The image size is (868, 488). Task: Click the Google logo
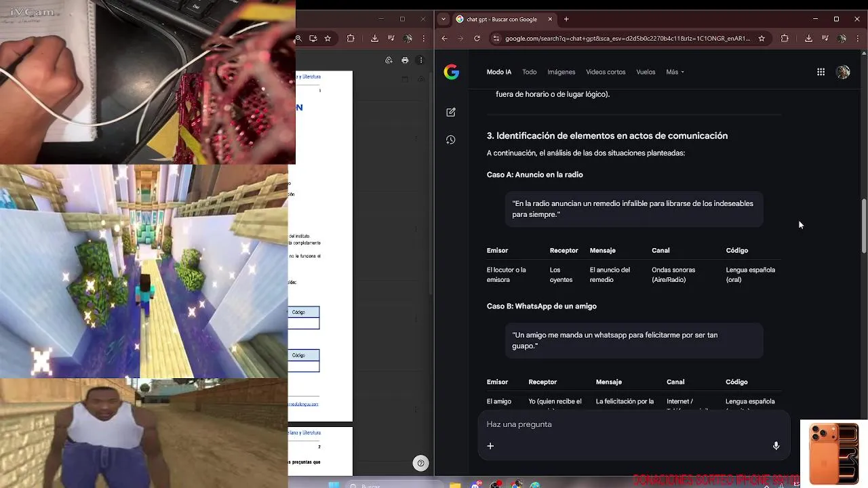click(x=452, y=73)
